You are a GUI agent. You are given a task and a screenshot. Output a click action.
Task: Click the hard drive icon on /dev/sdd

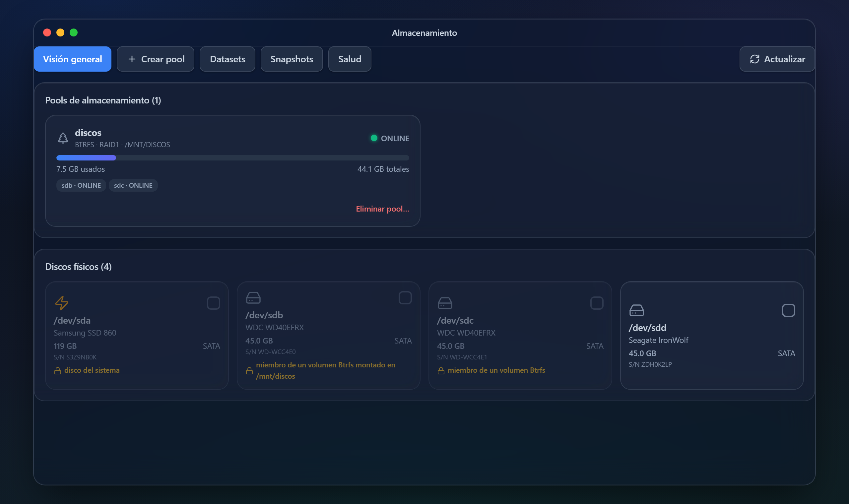tap(636, 310)
